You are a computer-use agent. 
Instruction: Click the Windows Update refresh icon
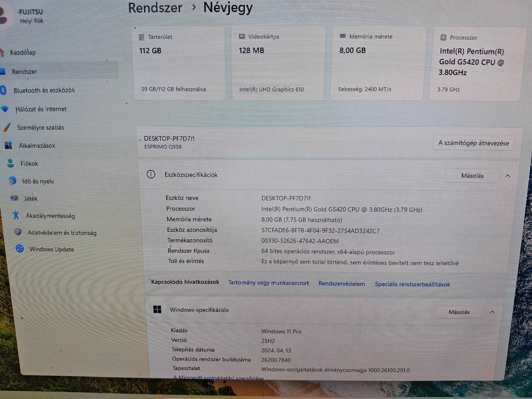(x=20, y=248)
